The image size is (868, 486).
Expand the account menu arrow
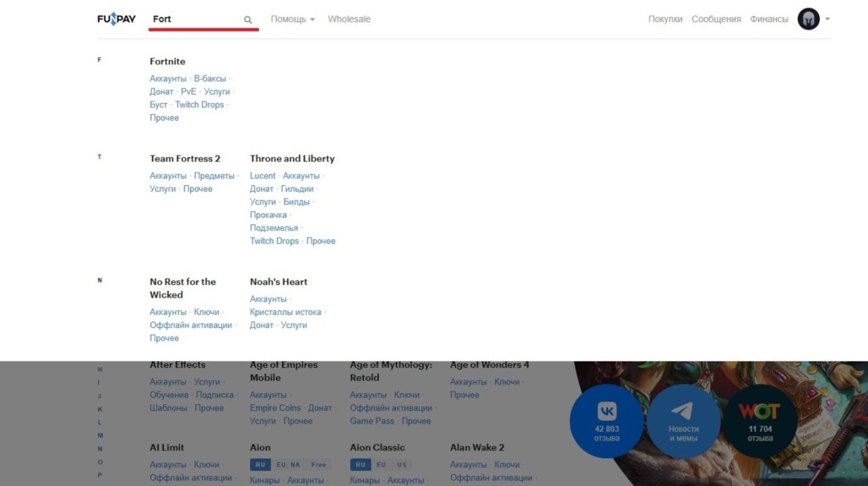828,19
